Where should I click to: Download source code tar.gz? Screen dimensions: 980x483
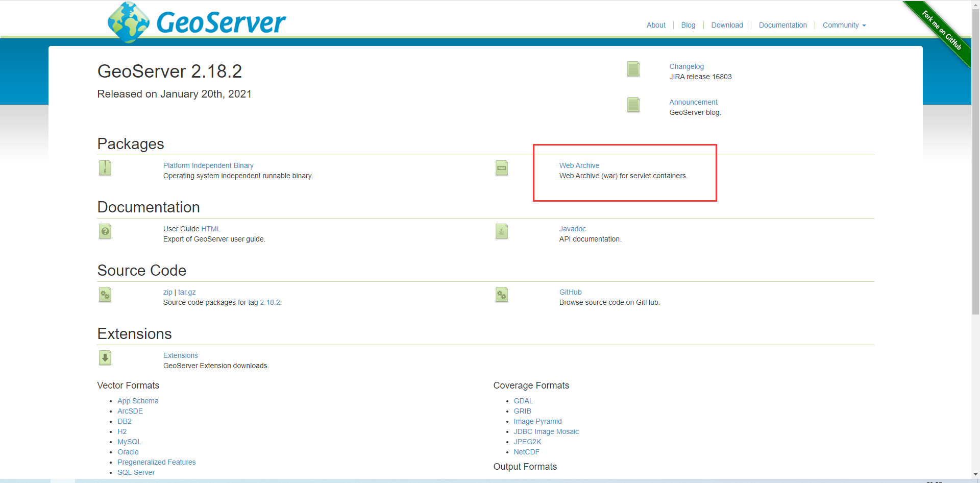click(187, 292)
